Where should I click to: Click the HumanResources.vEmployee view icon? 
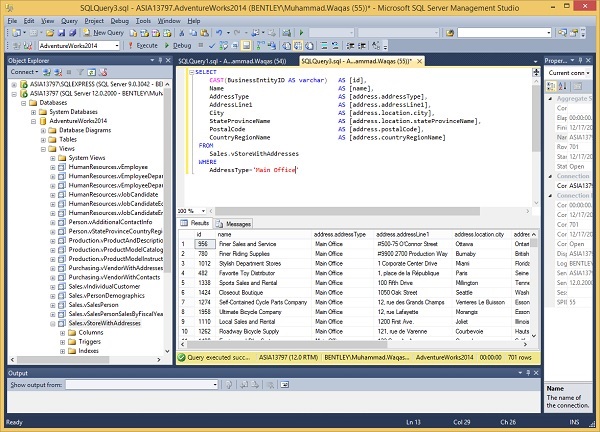tap(63, 166)
